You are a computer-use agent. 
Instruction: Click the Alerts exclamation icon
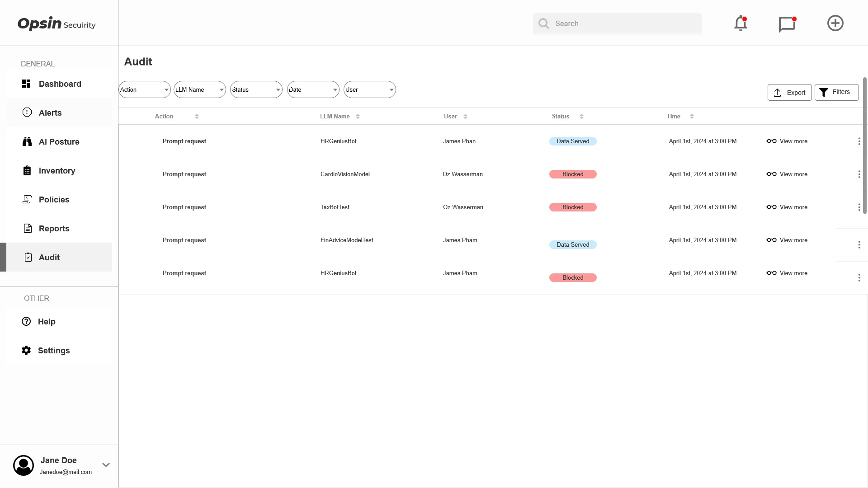tap(27, 112)
